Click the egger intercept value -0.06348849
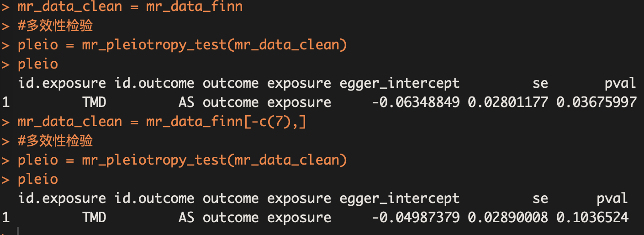The height and width of the screenshot is (235, 644). 416,102
